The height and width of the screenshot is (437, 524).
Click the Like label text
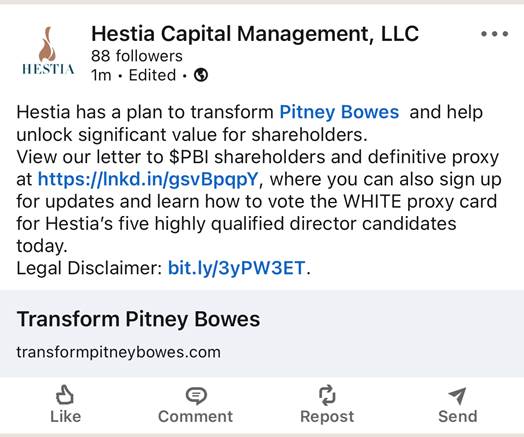pos(66,417)
